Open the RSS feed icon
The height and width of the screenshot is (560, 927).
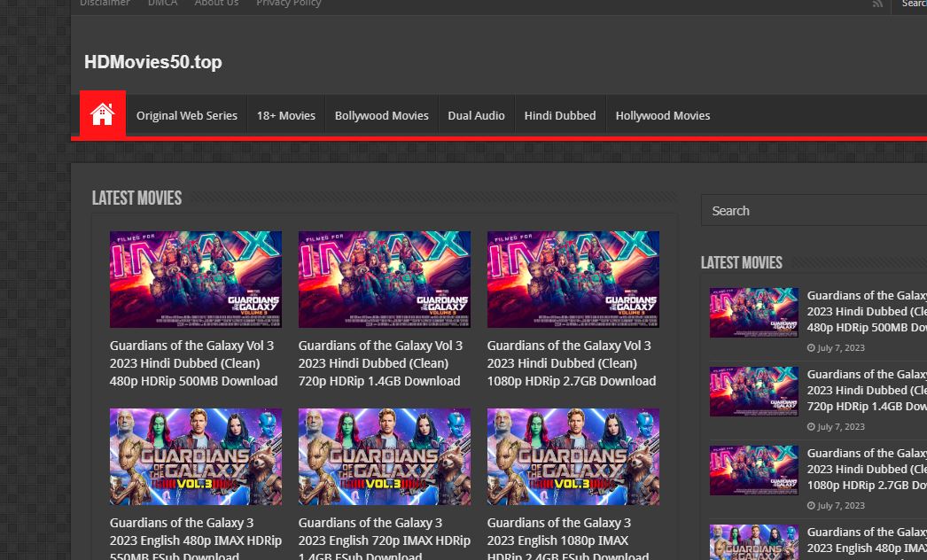tap(877, 4)
